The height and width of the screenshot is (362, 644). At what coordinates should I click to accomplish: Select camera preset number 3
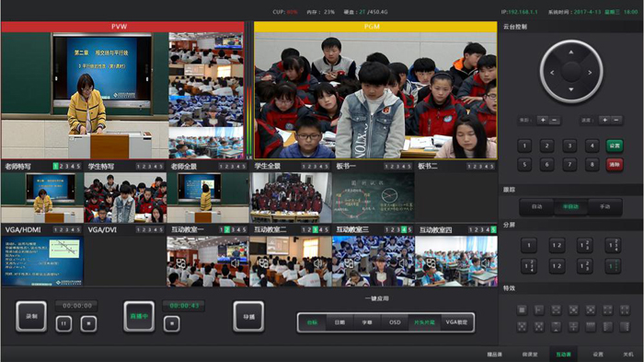tap(569, 146)
